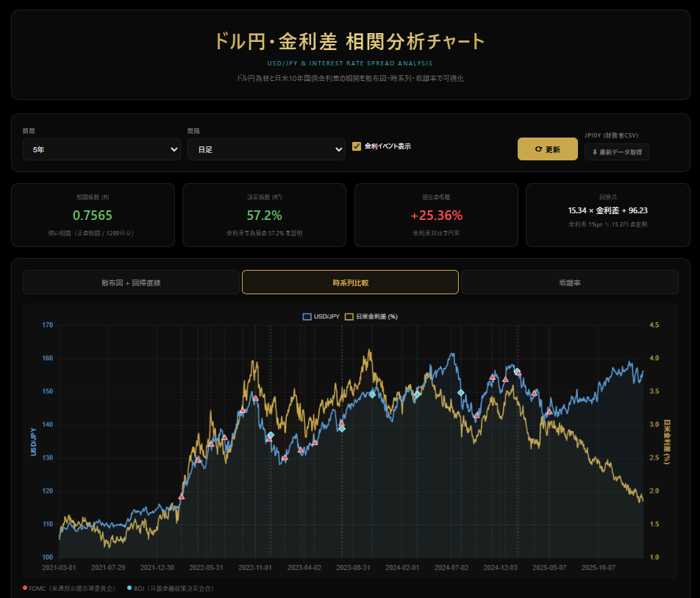The height and width of the screenshot is (598, 700).
Task: Click the red FOMC legend dot below chart
Action: pyautogui.click(x=26, y=588)
